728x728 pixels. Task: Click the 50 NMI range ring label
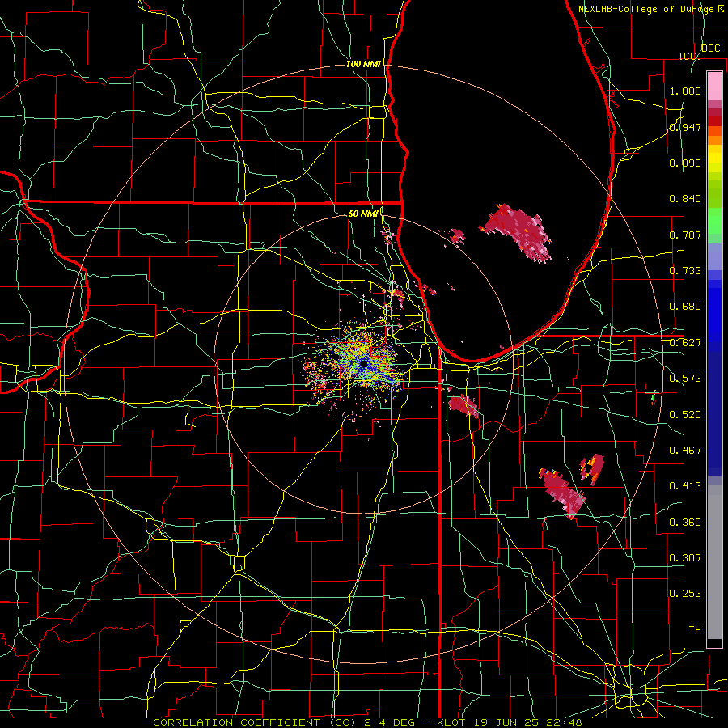[x=363, y=214]
